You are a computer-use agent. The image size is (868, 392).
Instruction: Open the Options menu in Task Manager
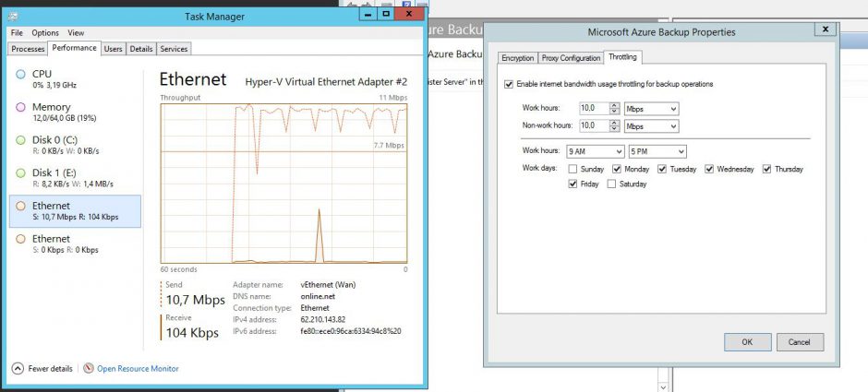[45, 33]
